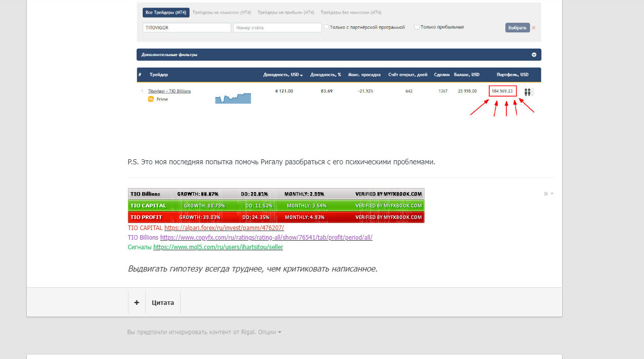Click the TITOVIGOR trader name field
Image resolution: width=644 pixels, height=359 pixels.
tap(187, 28)
